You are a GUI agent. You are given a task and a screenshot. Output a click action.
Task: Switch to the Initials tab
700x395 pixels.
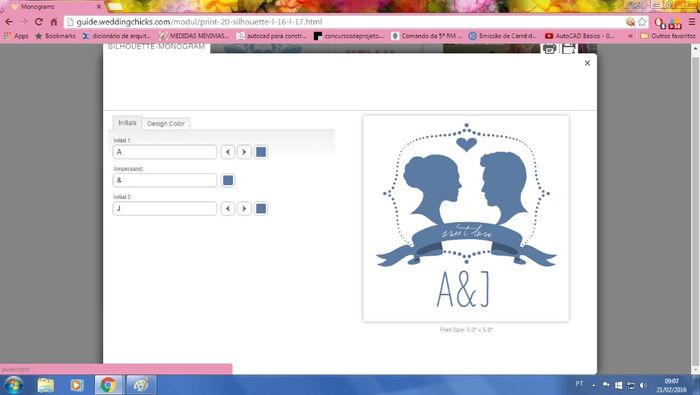pyautogui.click(x=127, y=123)
